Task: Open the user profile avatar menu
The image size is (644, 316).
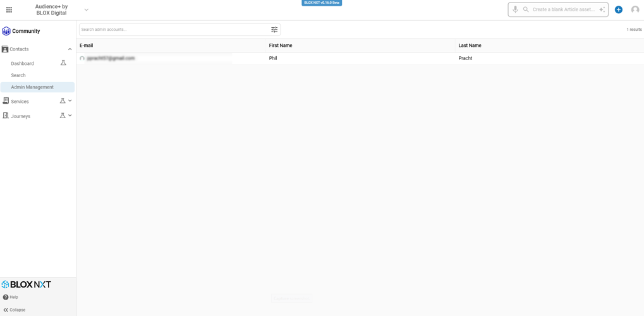Action: tap(635, 9)
